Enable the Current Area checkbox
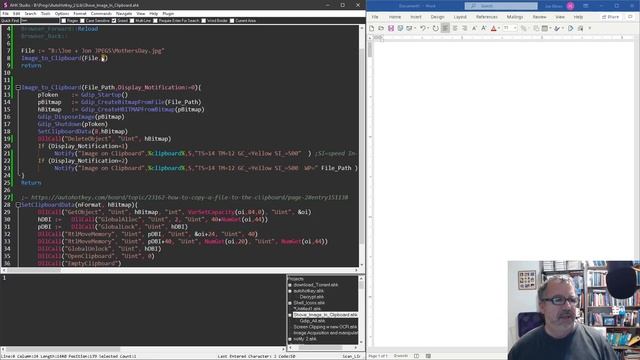Image resolution: width=640 pixels, height=360 pixels. click(232, 20)
